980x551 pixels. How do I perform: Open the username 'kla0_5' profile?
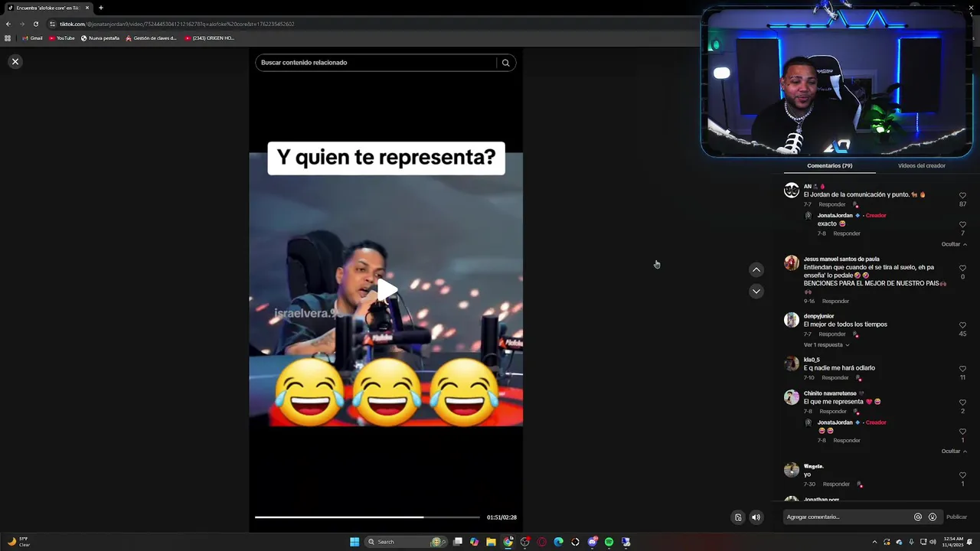click(x=812, y=360)
